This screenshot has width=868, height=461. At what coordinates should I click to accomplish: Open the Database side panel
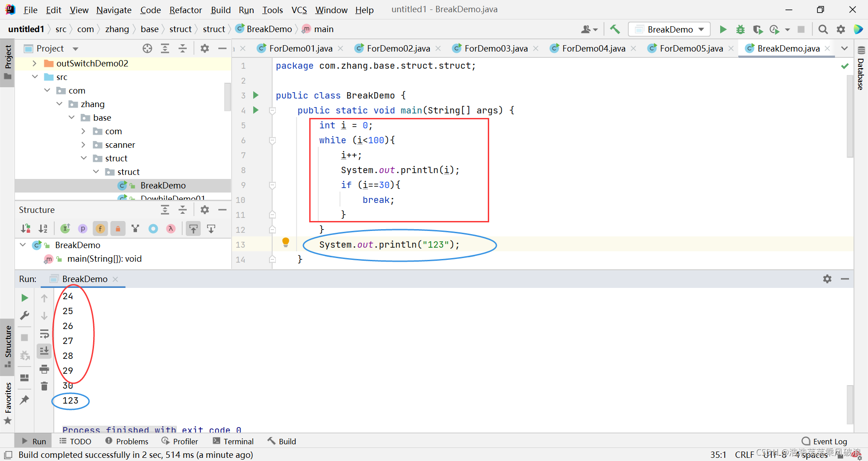pos(861,69)
